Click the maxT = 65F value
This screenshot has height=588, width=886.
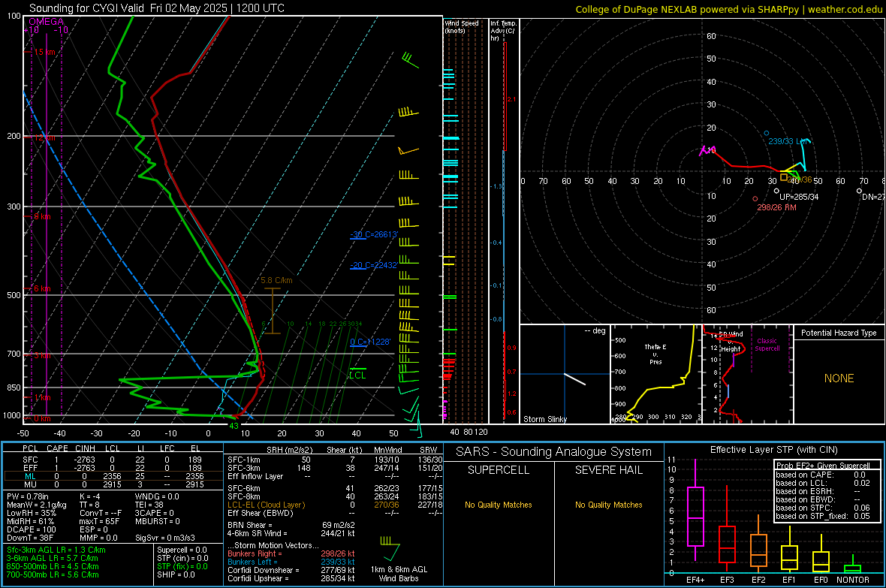(99, 521)
